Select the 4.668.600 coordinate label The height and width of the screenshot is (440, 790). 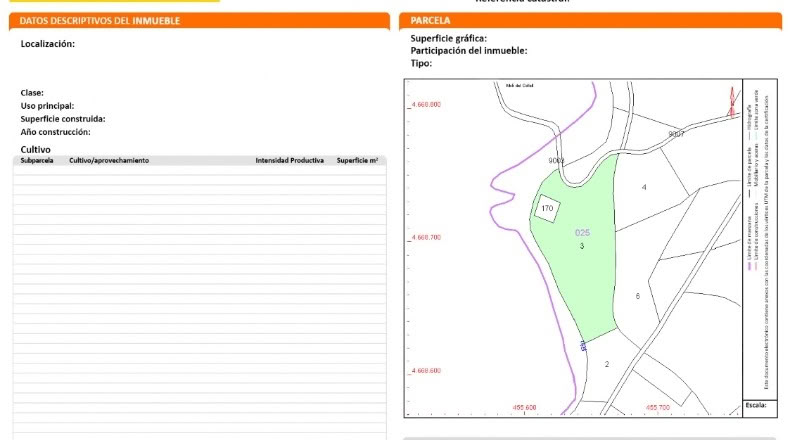pyautogui.click(x=426, y=370)
